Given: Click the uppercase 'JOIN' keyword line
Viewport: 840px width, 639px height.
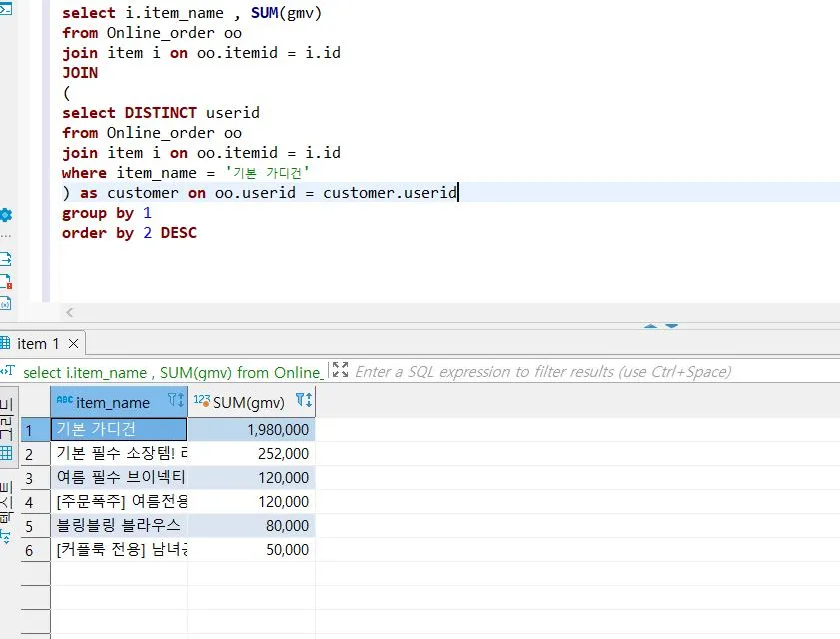Looking at the screenshot, I should pyautogui.click(x=80, y=72).
